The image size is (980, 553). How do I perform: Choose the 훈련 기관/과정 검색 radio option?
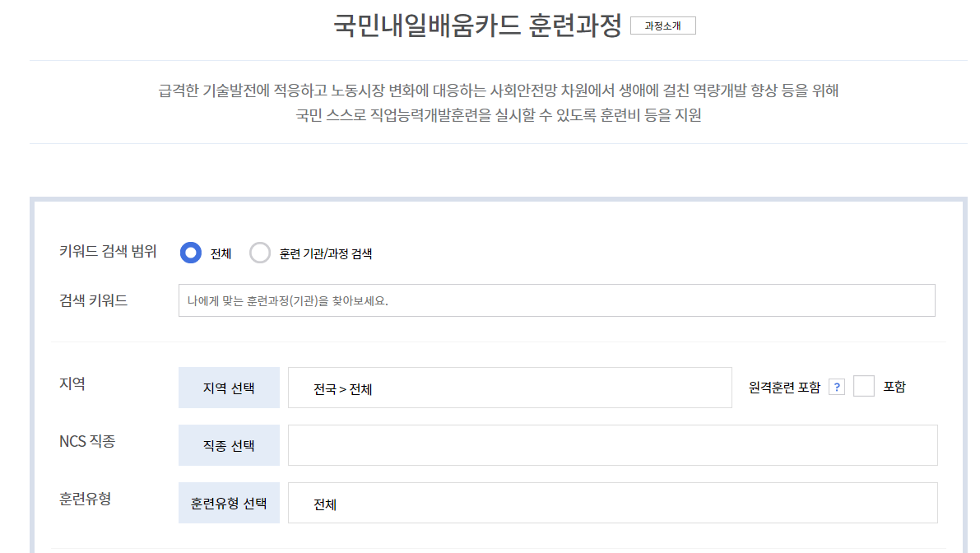260,253
